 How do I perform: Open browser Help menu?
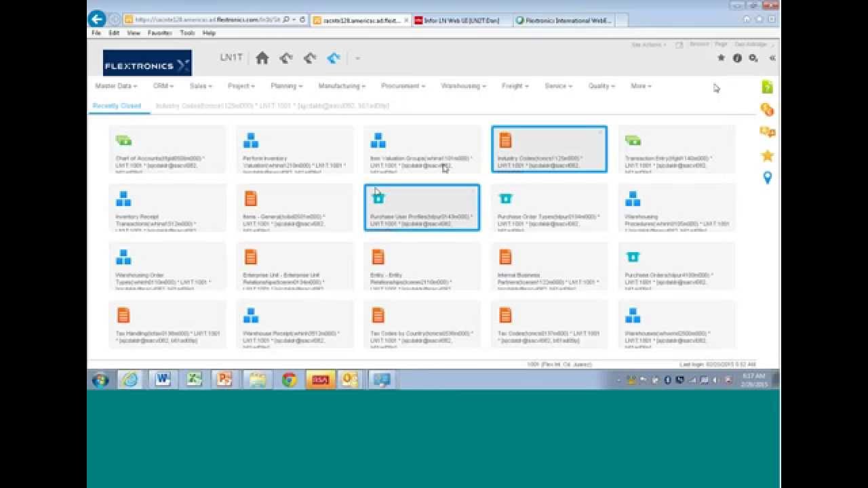[209, 33]
